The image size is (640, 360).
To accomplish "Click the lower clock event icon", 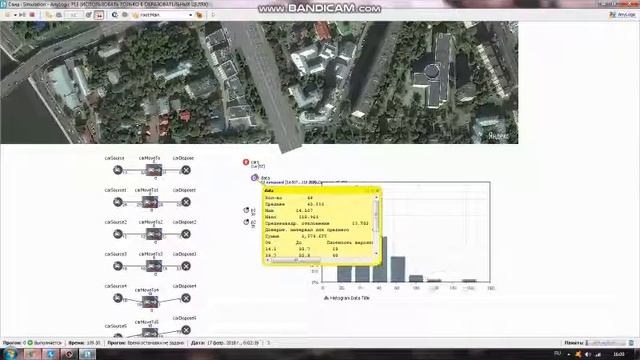I will [246, 222].
